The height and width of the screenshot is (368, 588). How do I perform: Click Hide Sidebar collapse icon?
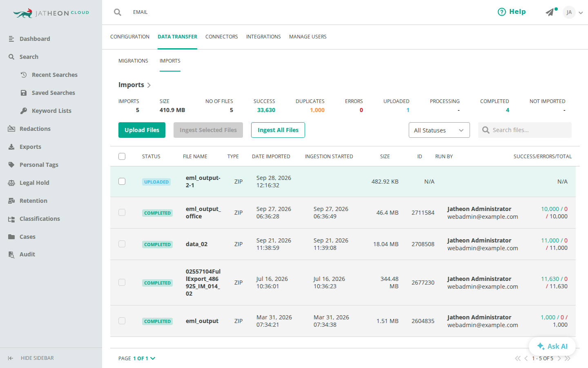click(x=11, y=358)
